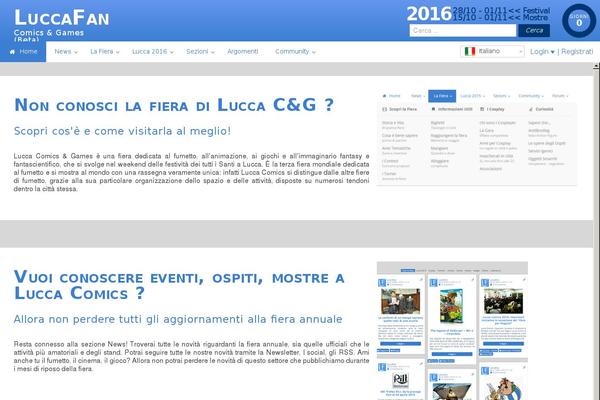Screen dimensions: 600x400
Task: Open the La Fiera menu preview thumbnail
Action: click(477, 138)
